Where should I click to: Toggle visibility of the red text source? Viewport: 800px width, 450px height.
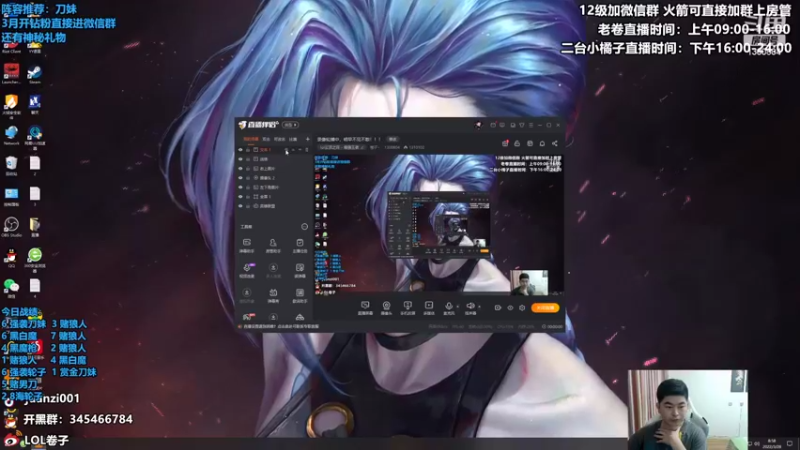click(x=240, y=149)
